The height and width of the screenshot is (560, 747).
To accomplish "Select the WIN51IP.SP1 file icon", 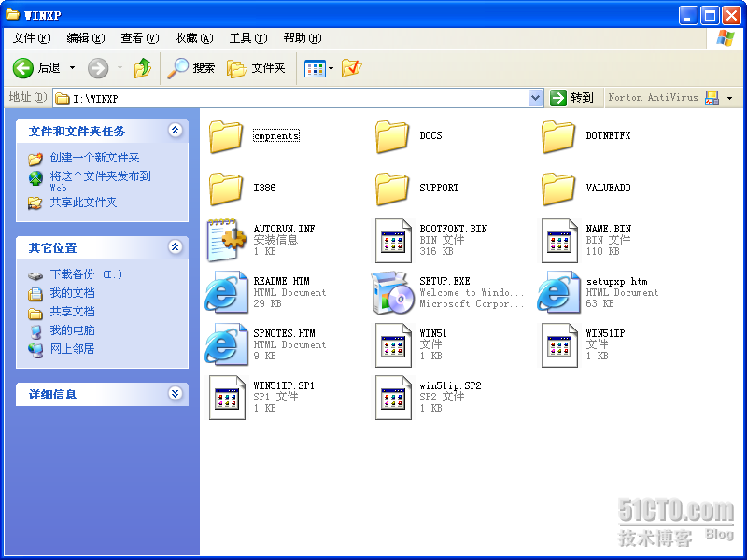I will coord(227,398).
